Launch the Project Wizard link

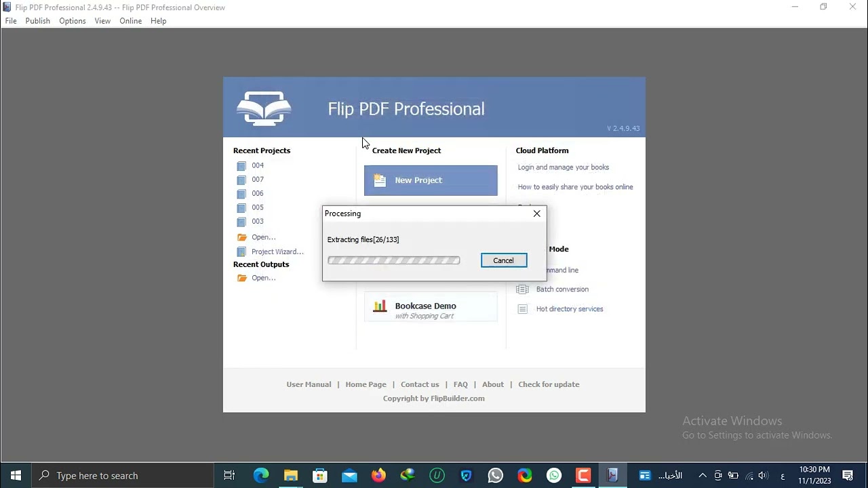(x=277, y=251)
